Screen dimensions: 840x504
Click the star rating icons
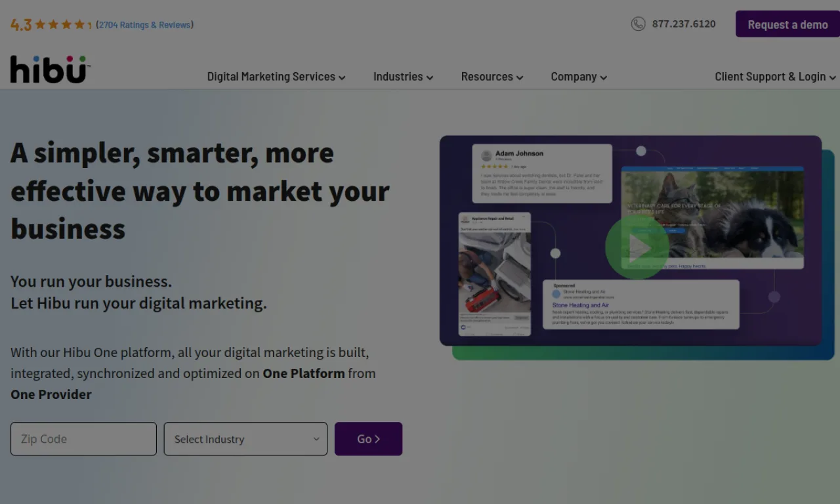(63, 25)
